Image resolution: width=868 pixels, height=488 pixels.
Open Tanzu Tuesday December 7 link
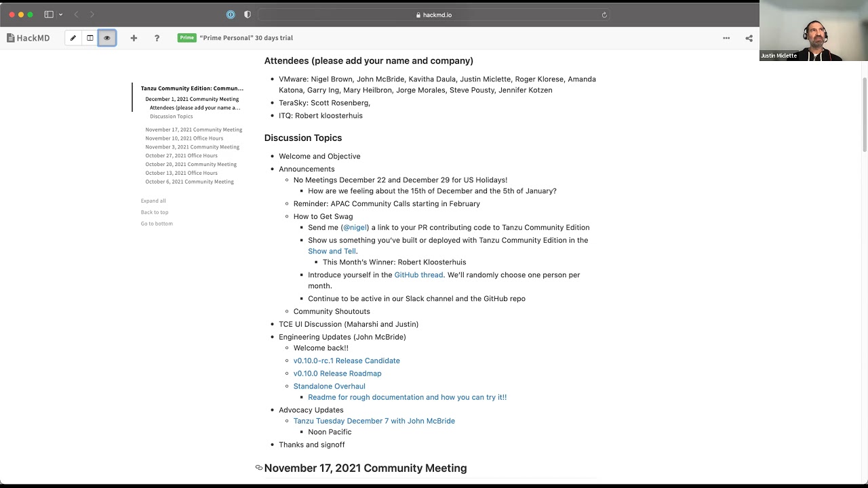click(374, 421)
